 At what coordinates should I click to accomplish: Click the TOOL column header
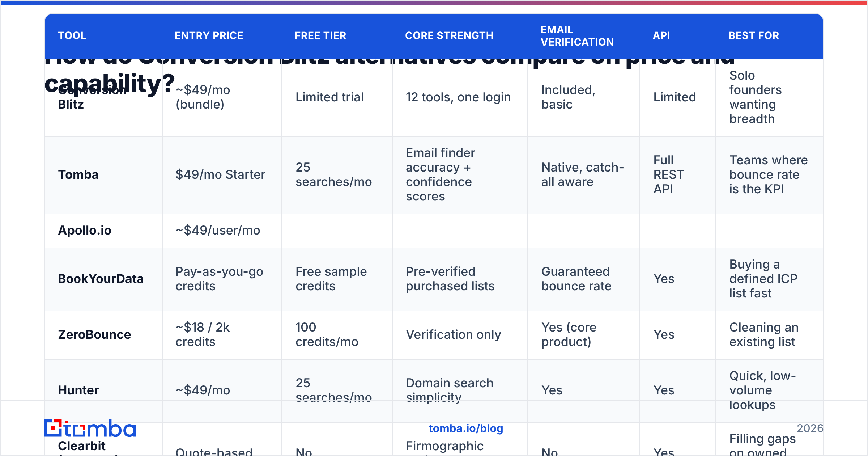tap(72, 35)
